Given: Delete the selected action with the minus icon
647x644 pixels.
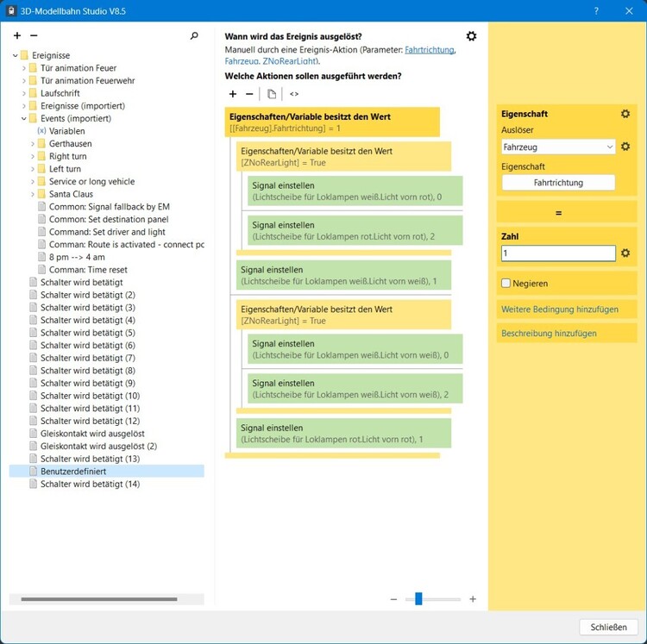Looking at the screenshot, I should (x=249, y=94).
